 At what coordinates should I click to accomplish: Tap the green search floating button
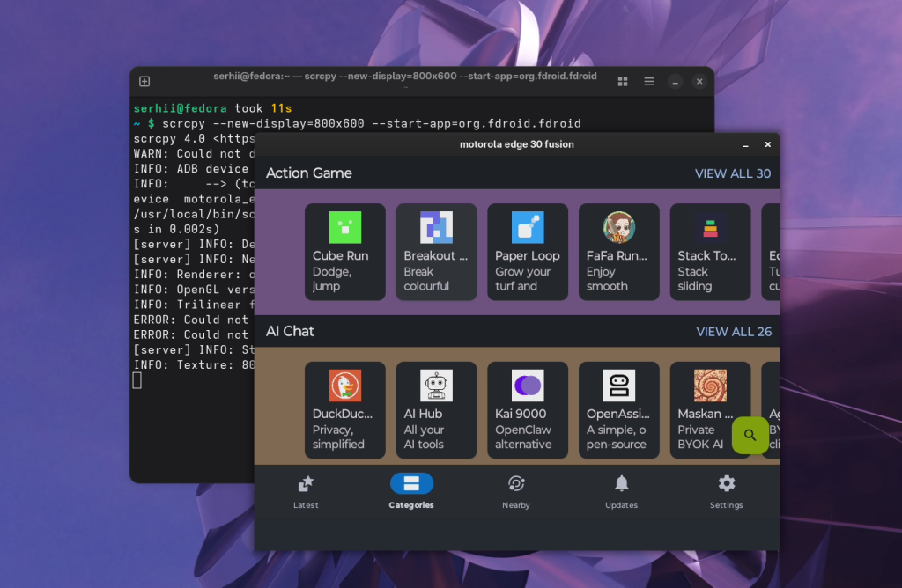click(x=750, y=435)
